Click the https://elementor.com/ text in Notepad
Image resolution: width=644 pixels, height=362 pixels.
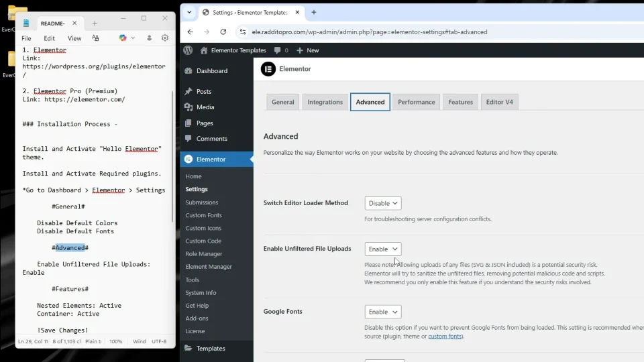click(x=85, y=99)
